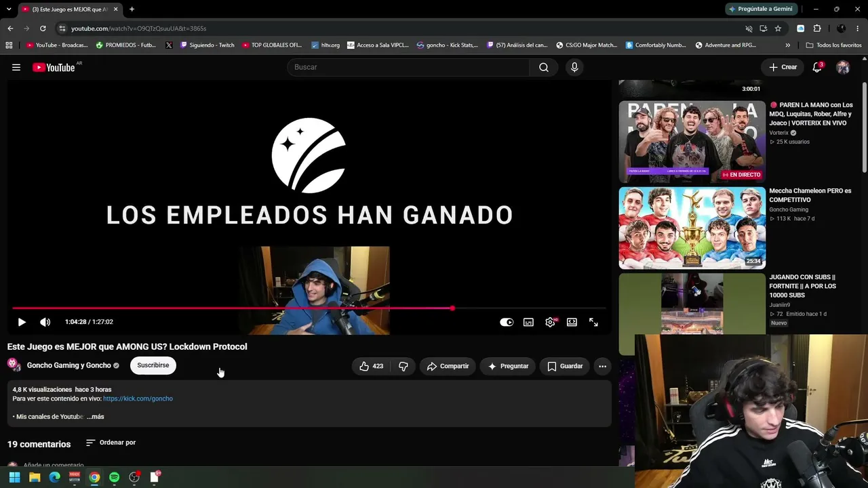Open a new browser tab
Image resolution: width=868 pixels, height=488 pixels.
[132, 9]
